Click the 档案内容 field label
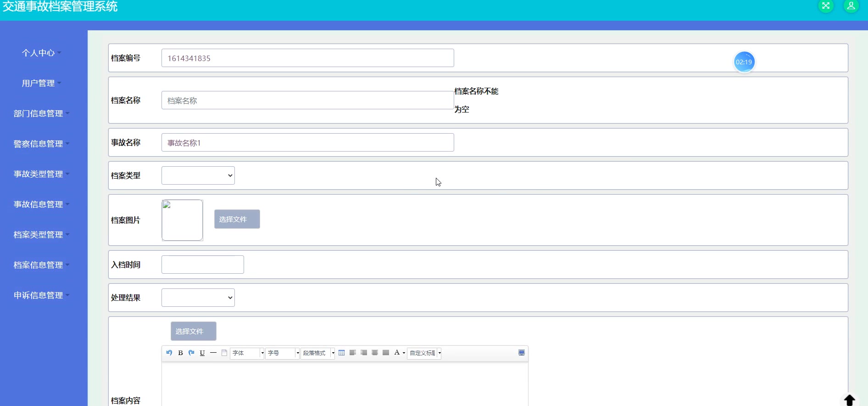This screenshot has height=406, width=868. pos(126,400)
